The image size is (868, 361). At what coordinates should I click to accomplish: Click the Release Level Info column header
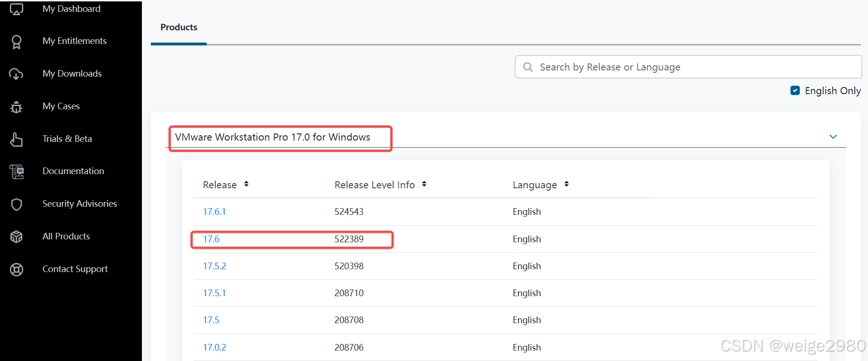375,185
